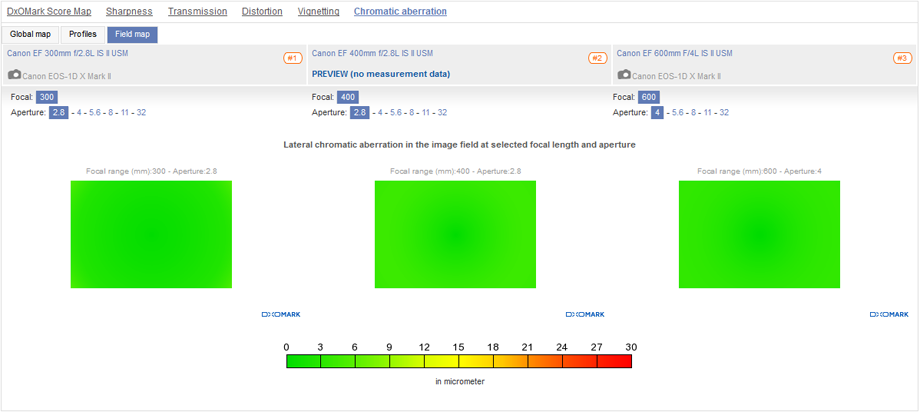Set 600mm lens aperture to 32

[724, 113]
